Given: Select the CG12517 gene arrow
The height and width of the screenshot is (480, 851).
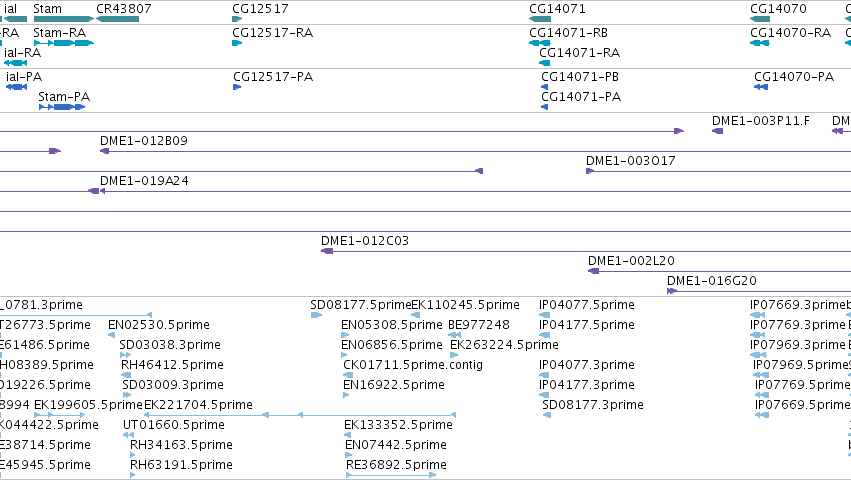Looking at the screenshot, I should (237, 19).
